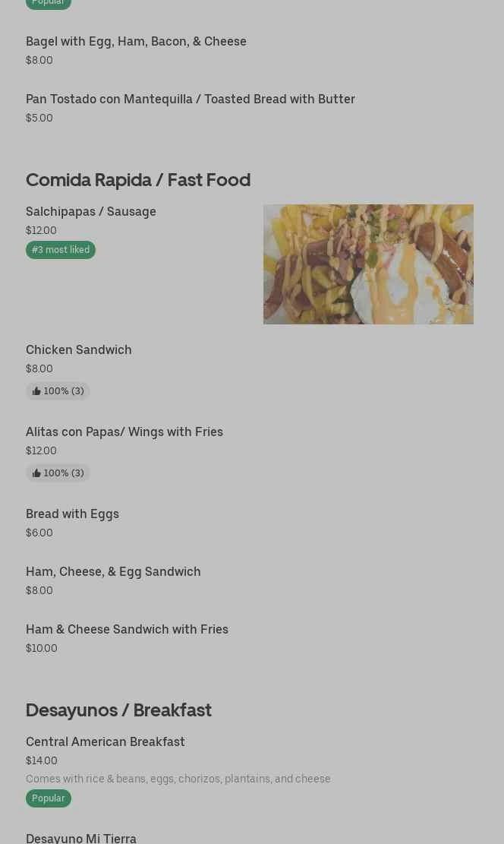The width and height of the screenshot is (504, 844).
Task: Choose Alitas con Papas/ Wings with Fries
Action: pyautogui.click(x=124, y=431)
